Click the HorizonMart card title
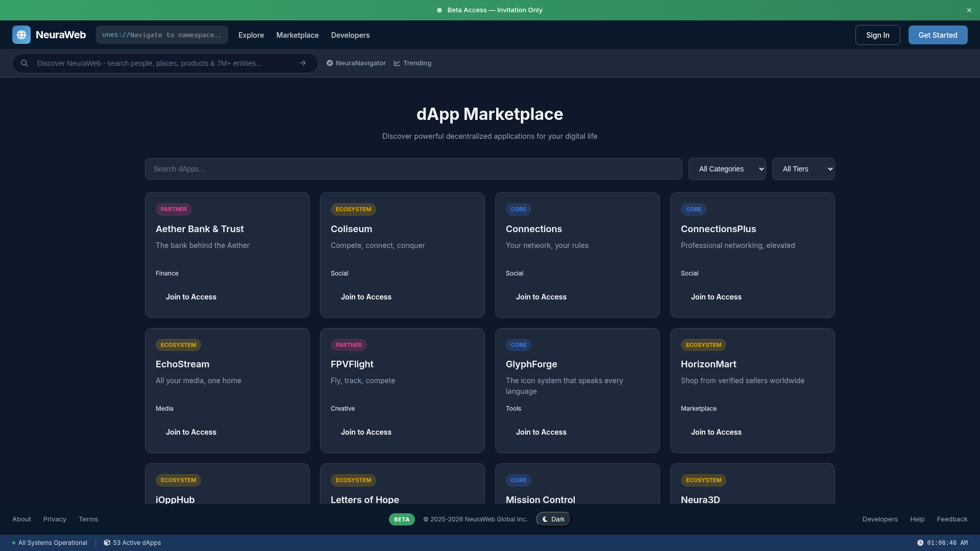Image resolution: width=980 pixels, height=551 pixels. (708, 364)
